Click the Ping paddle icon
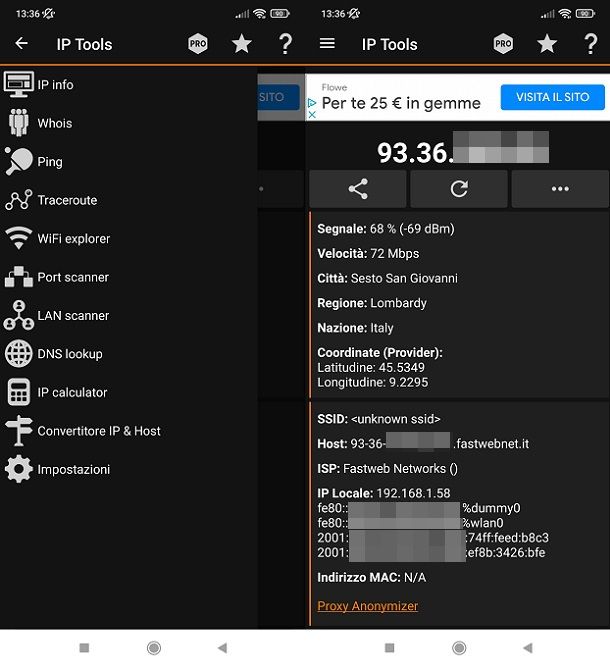The image size is (610, 671). pyautogui.click(x=18, y=161)
